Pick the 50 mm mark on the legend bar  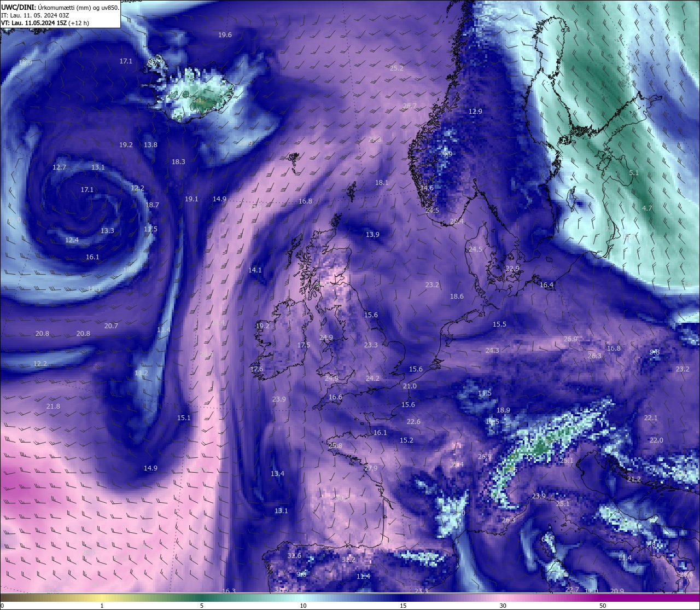pos(602,605)
